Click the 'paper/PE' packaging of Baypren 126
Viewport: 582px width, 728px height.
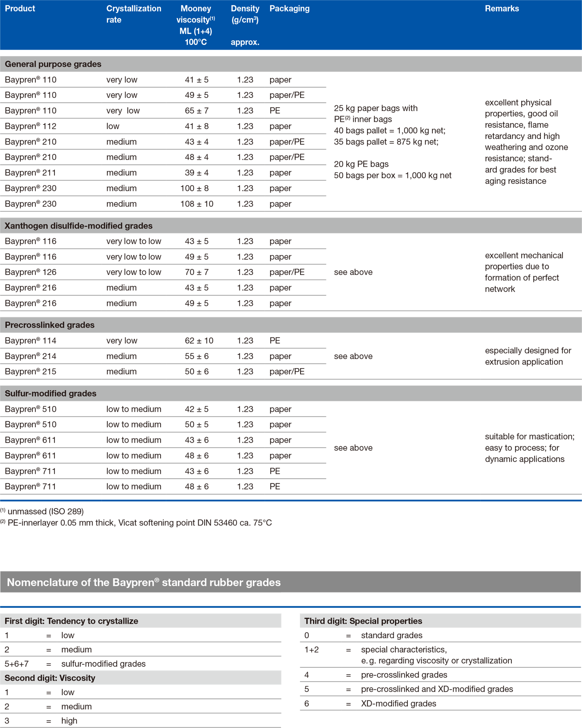pos(287,272)
